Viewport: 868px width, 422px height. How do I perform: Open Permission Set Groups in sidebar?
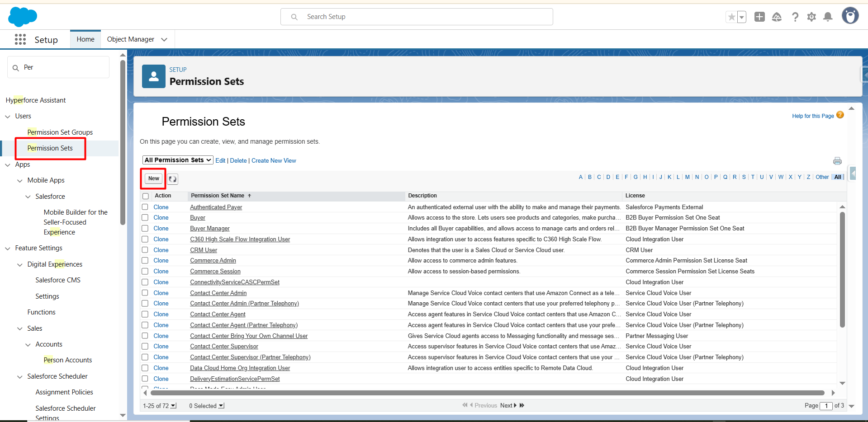click(60, 132)
